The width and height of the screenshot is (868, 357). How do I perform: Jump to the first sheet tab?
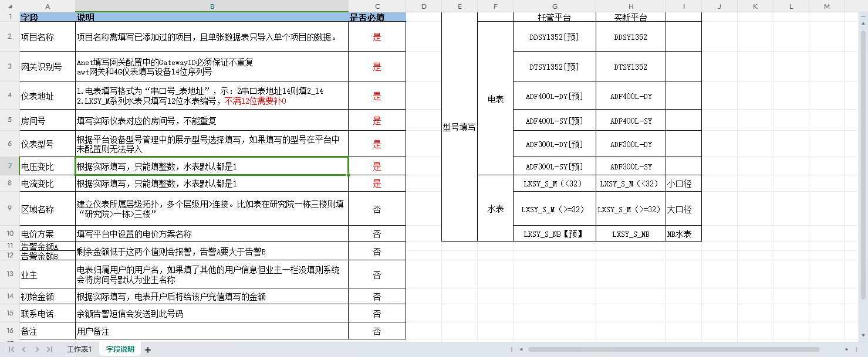point(11,349)
